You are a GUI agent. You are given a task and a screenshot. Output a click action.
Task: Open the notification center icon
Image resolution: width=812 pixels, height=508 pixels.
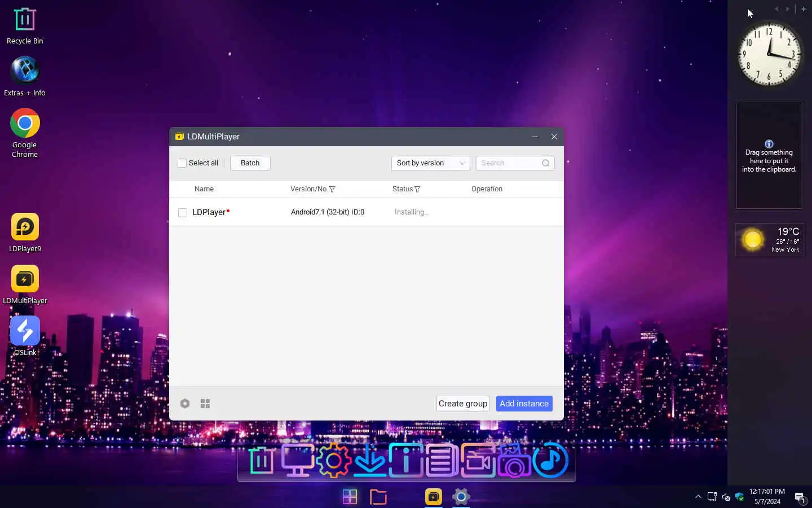800,497
